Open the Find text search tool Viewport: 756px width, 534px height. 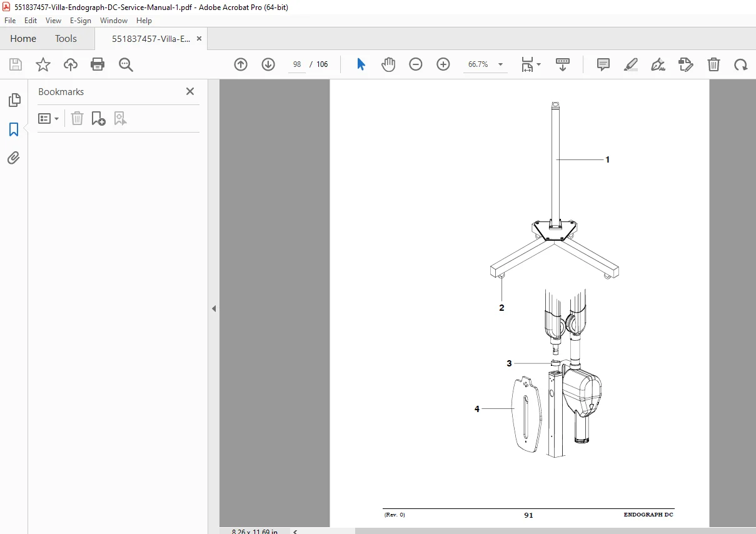tap(126, 64)
